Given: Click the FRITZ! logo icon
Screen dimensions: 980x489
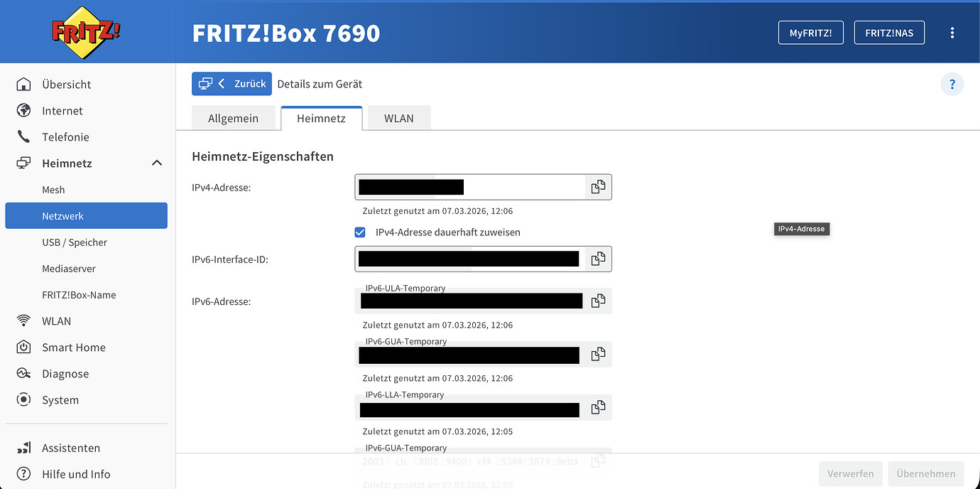Looking at the screenshot, I should [x=86, y=32].
